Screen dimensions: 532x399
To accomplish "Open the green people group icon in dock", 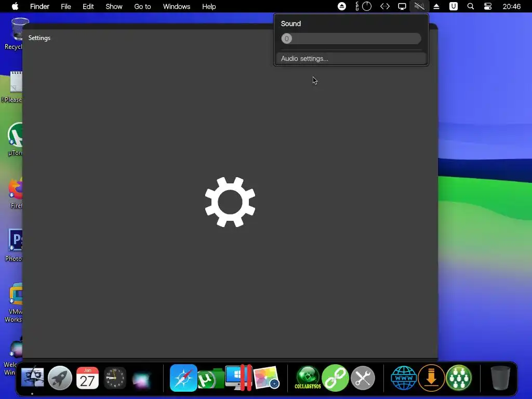I will 459,378.
